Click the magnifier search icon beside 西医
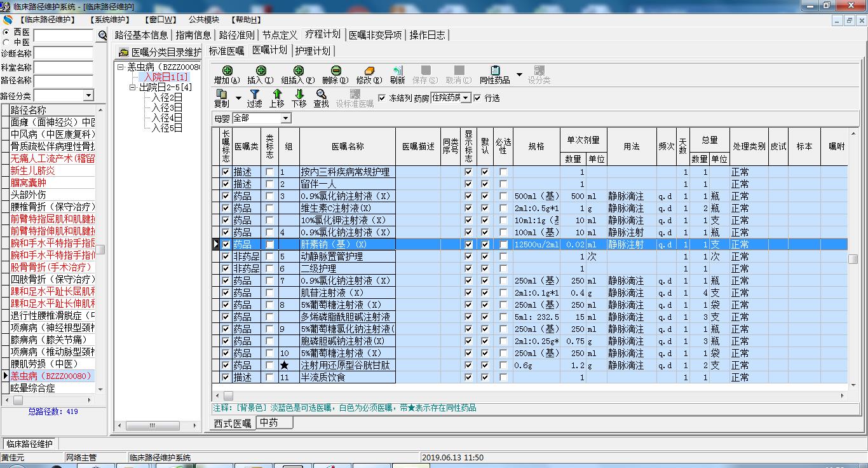The width and height of the screenshot is (868, 468). point(102,36)
